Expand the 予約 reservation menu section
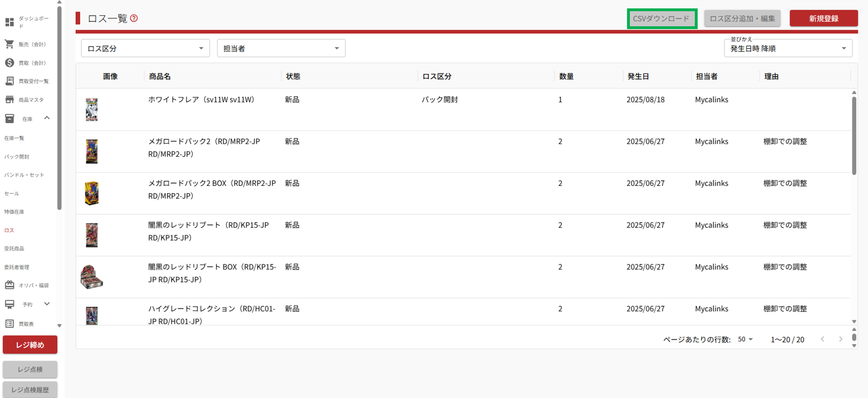Screen dimensions: 868x398 pos(47,304)
